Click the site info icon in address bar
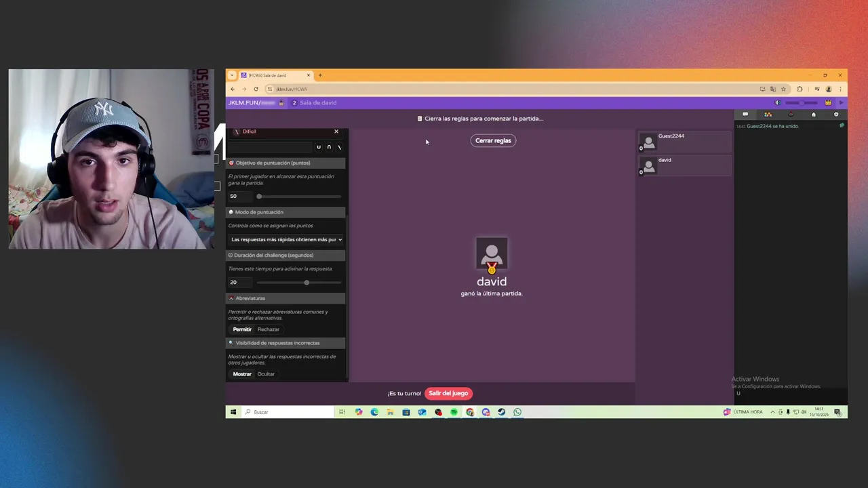The height and width of the screenshot is (488, 868). click(x=270, y=89)
